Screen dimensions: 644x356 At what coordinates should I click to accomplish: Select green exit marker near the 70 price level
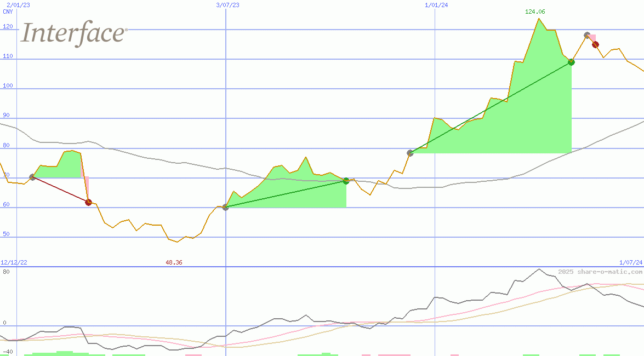pyautogui.click(x=346, y=181)
